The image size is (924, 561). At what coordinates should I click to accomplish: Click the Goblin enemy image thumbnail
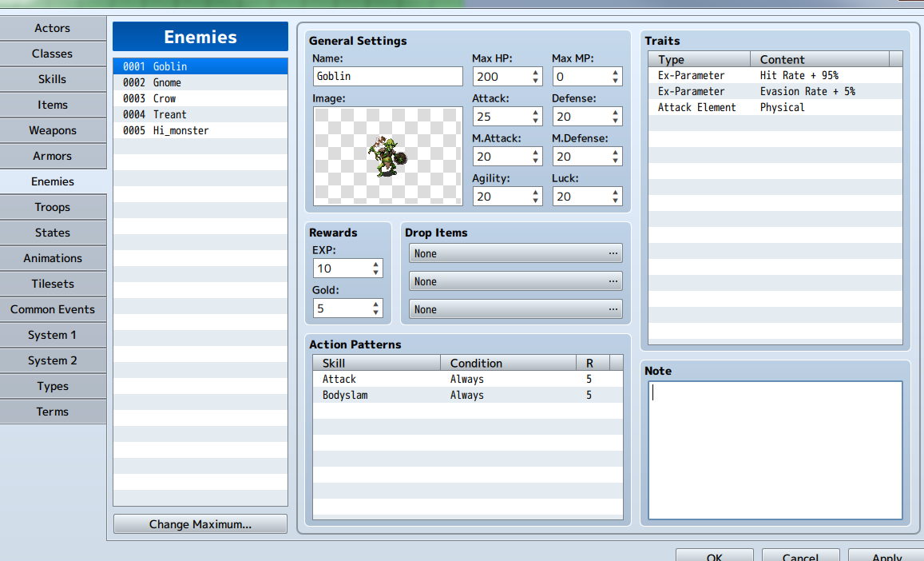point(387,156)
